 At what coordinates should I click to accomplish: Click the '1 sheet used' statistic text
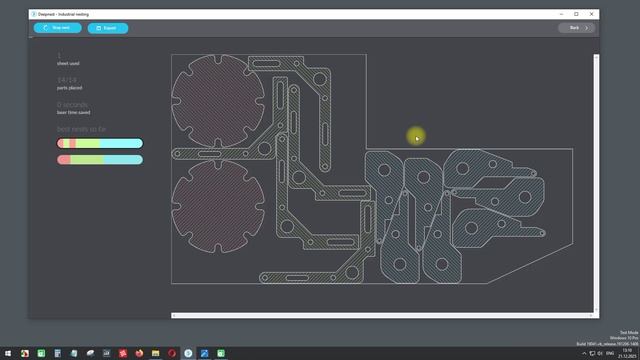68,60
